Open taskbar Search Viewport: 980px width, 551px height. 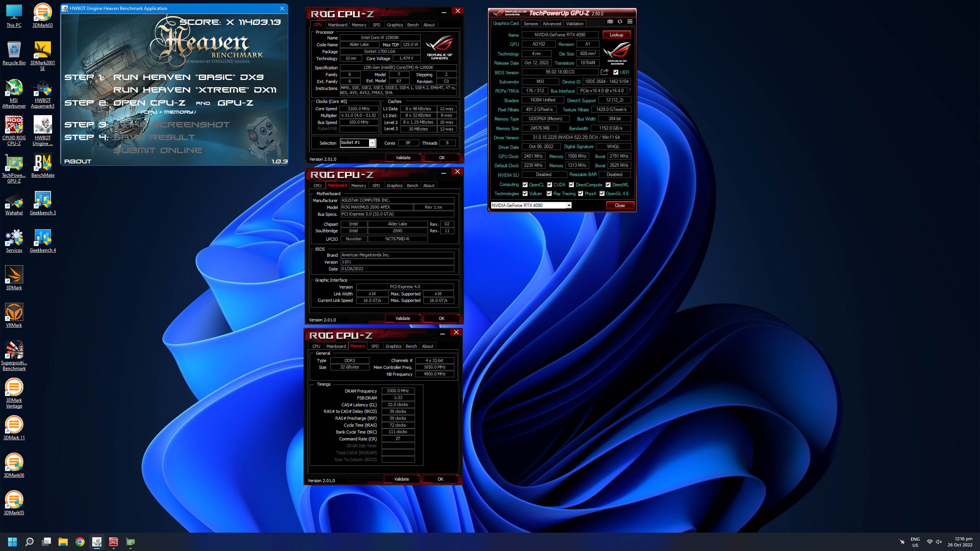[x=29, y=542]
